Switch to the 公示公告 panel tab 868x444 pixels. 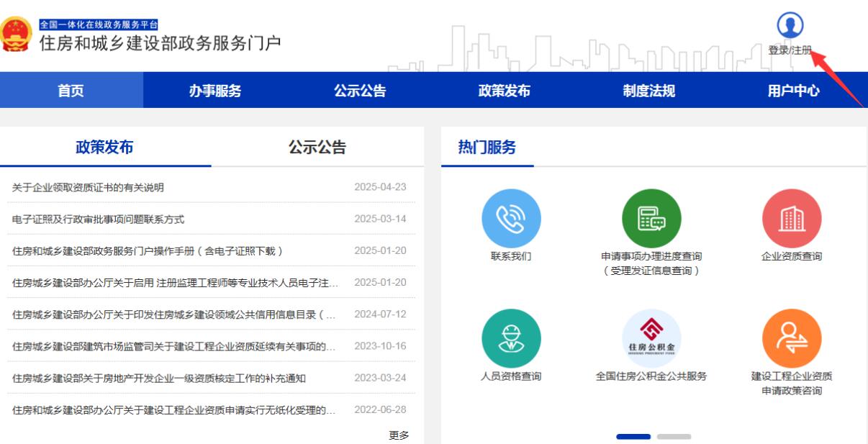point(317,148)
